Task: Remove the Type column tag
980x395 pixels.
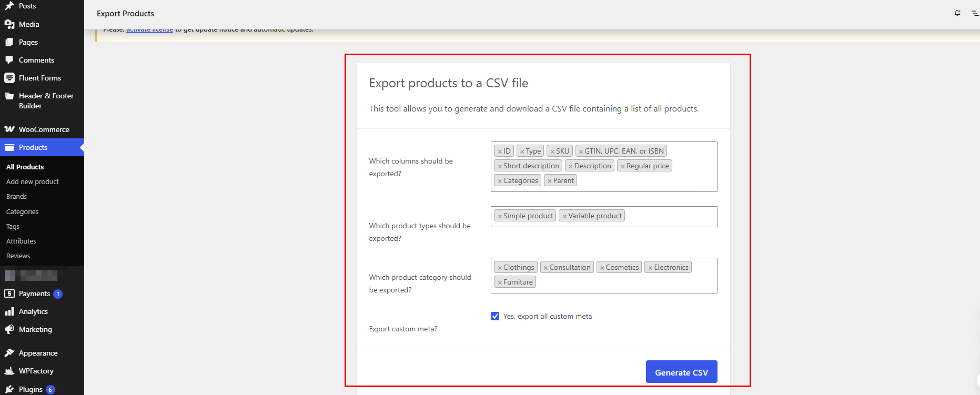Action: (522, 151)
